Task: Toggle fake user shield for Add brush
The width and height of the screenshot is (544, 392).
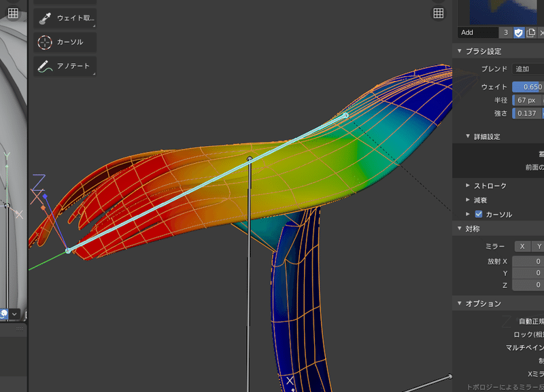Action: (x=518, y=33)
